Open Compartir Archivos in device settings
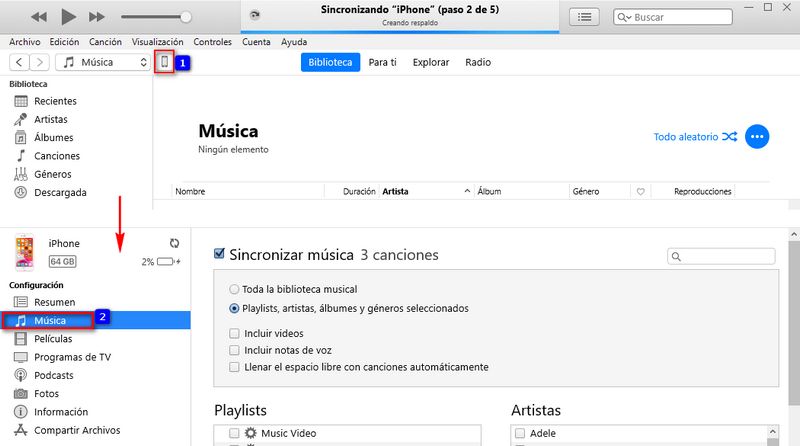This screenshot has width=800, height=446. pos(77,431)
